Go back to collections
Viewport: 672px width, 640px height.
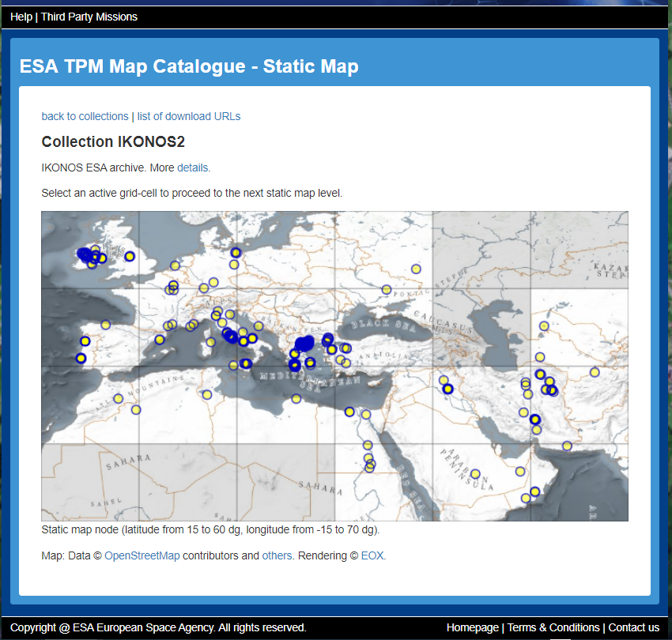tap(85, 116)
